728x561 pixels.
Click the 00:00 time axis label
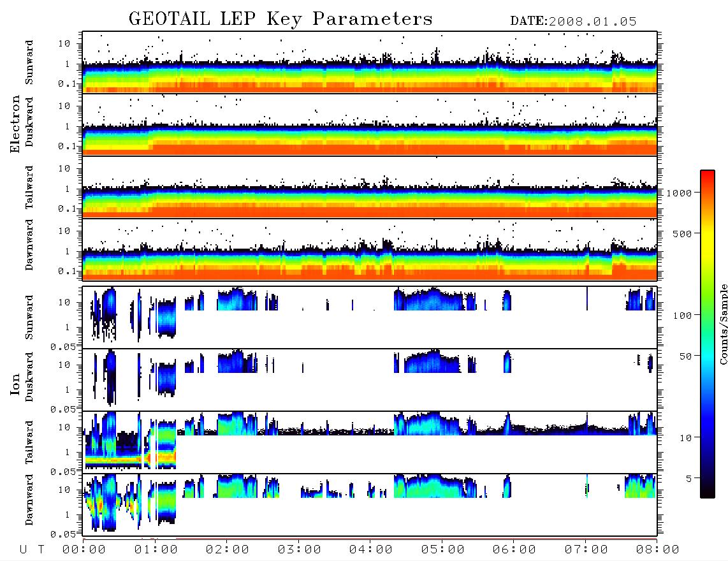coord(84,550)
